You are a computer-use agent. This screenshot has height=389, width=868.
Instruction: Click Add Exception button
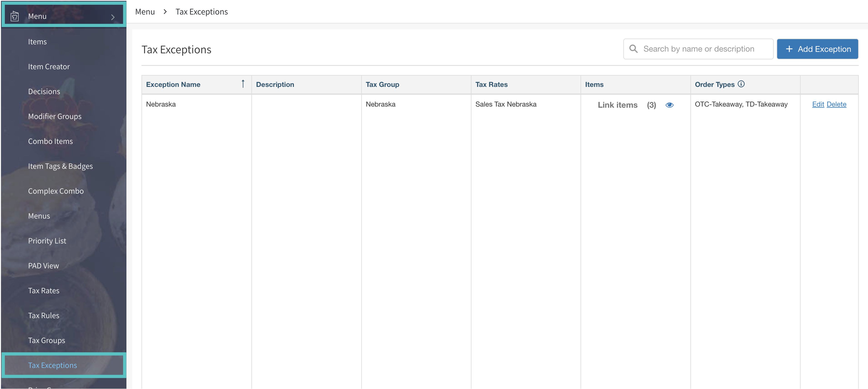click(817, 49)
